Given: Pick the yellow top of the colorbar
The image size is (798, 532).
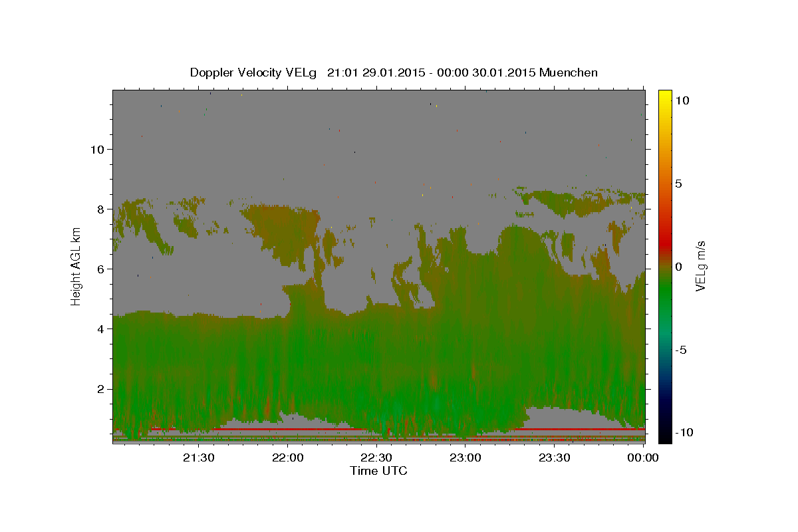Looking at the screenshot, I should tap(664, 95).
